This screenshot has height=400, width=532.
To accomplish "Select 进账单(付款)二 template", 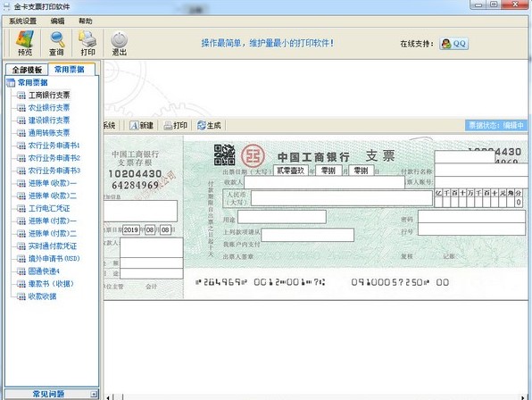I will click(53, 233).
